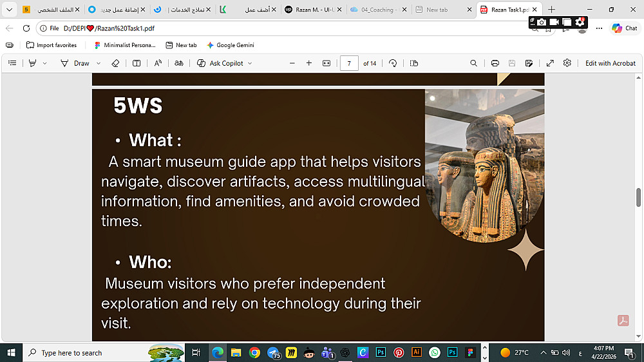Open the browser Settings and more menu

point(599,28)
